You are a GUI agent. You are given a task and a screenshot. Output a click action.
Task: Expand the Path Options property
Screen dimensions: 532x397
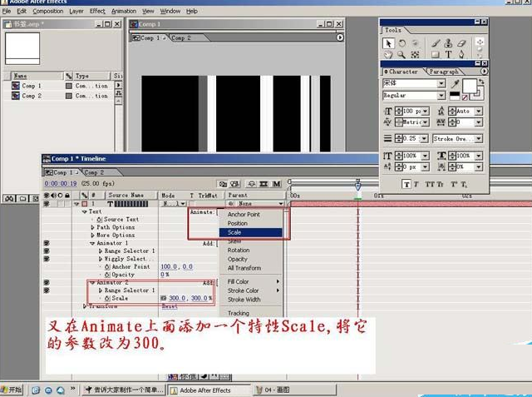click(92, 227)
